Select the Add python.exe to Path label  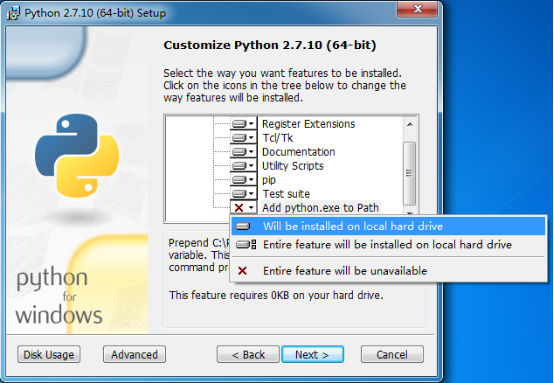[x=320, y=208]
